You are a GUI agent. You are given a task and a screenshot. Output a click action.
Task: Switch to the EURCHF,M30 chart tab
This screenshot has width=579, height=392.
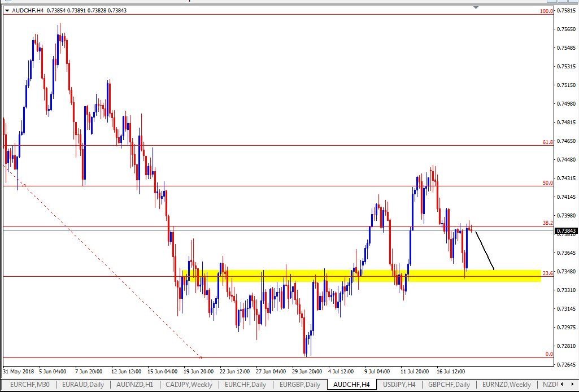(29, 384)
